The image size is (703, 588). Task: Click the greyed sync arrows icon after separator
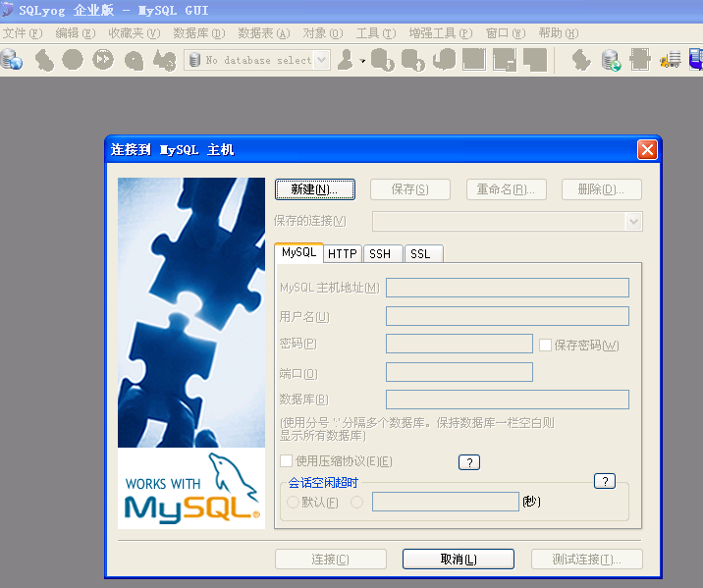coord(581,60)
